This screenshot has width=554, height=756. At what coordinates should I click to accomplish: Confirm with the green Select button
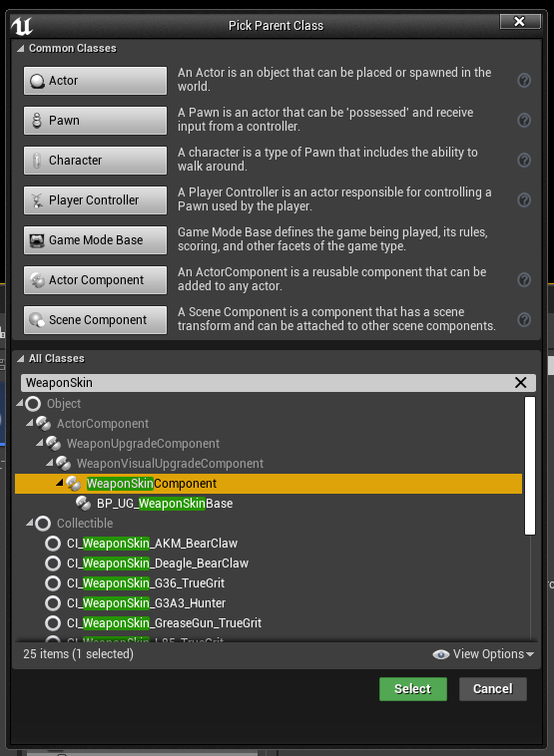[x=413, y=689]
